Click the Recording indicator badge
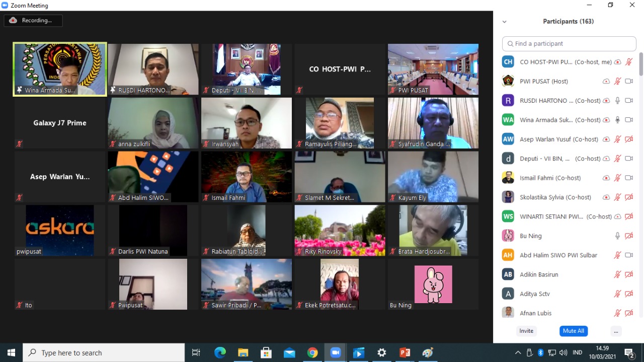The width and height of the screenshot is (644, 362). click(x=33, y=21)
